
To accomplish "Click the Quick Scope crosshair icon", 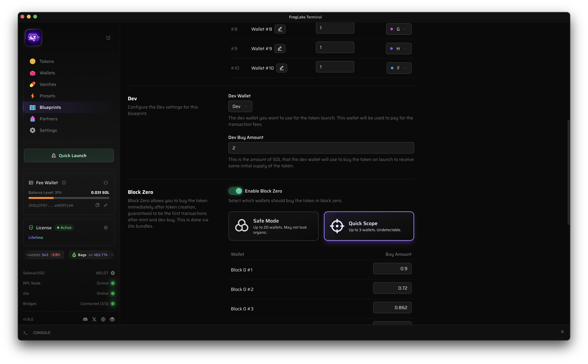I will click(x=337, y=226).
